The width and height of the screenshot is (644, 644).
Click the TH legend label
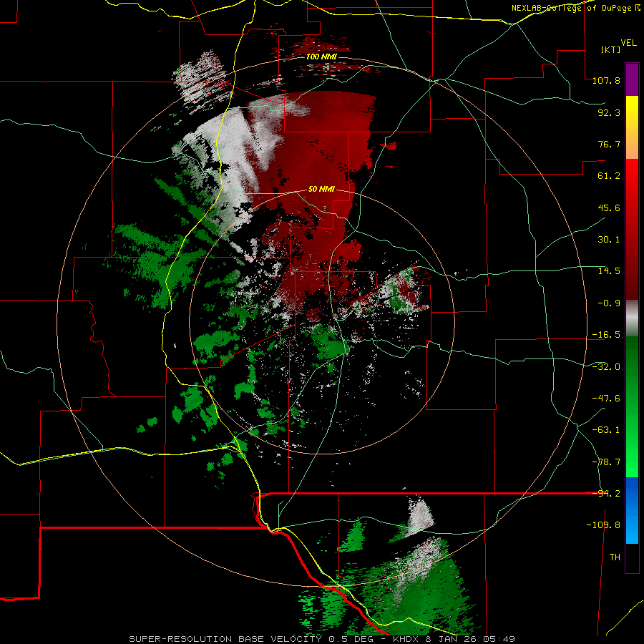pyautogui.click(x=615, y=557)
